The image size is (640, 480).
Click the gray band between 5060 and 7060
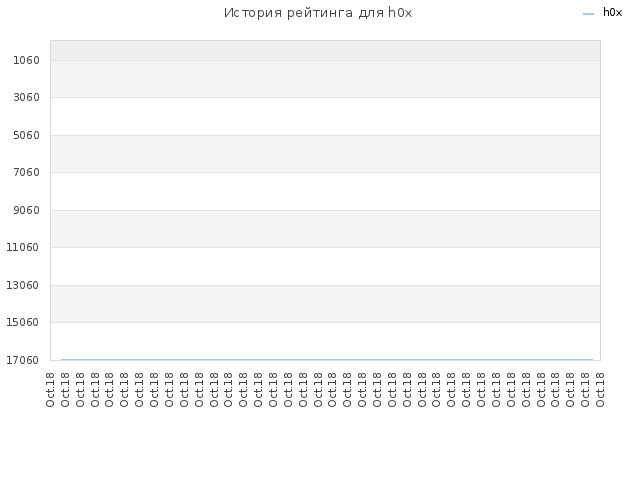pos(325,154)
